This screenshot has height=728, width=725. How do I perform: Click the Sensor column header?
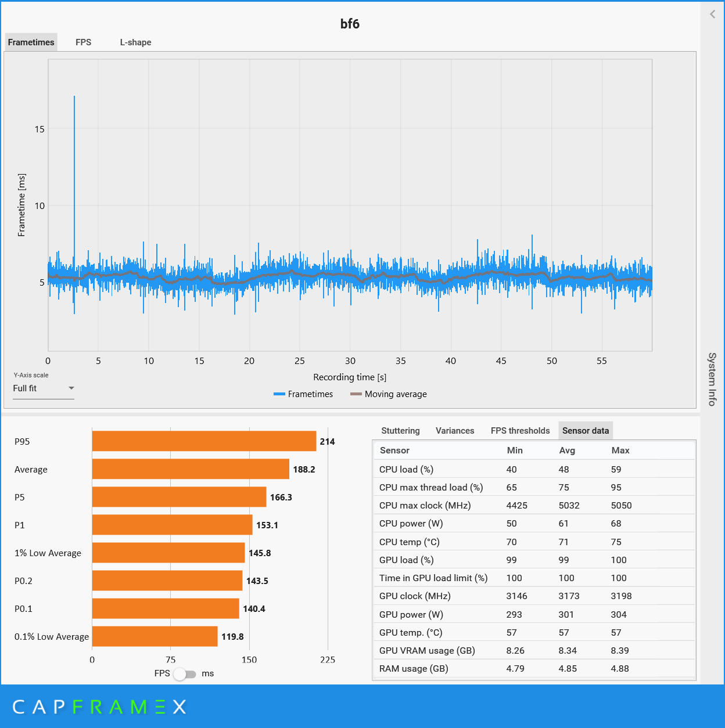(x=394, y=451)
